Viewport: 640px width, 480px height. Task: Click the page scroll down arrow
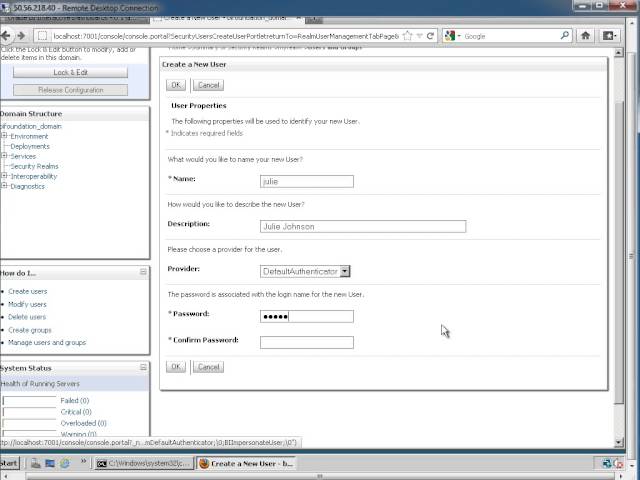click(618, 442)
